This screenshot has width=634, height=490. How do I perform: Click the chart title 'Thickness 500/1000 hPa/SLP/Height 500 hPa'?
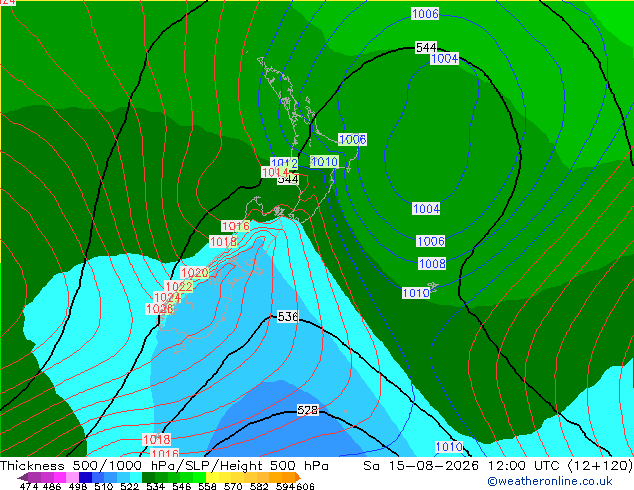coord(164,466)
